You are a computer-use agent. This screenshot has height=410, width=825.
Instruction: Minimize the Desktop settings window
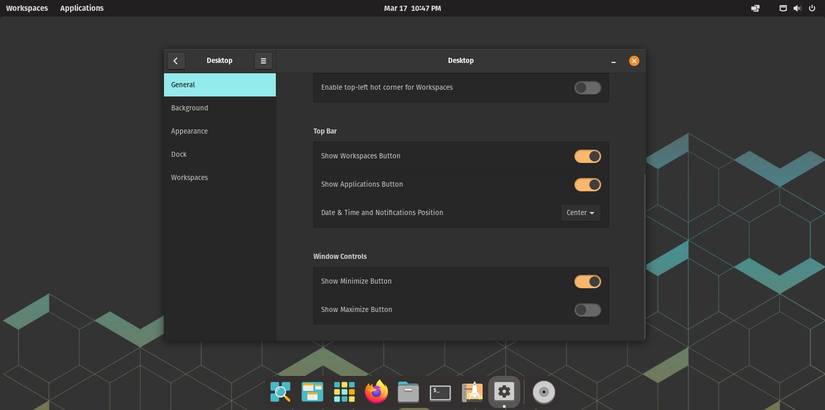pos(613,61)
